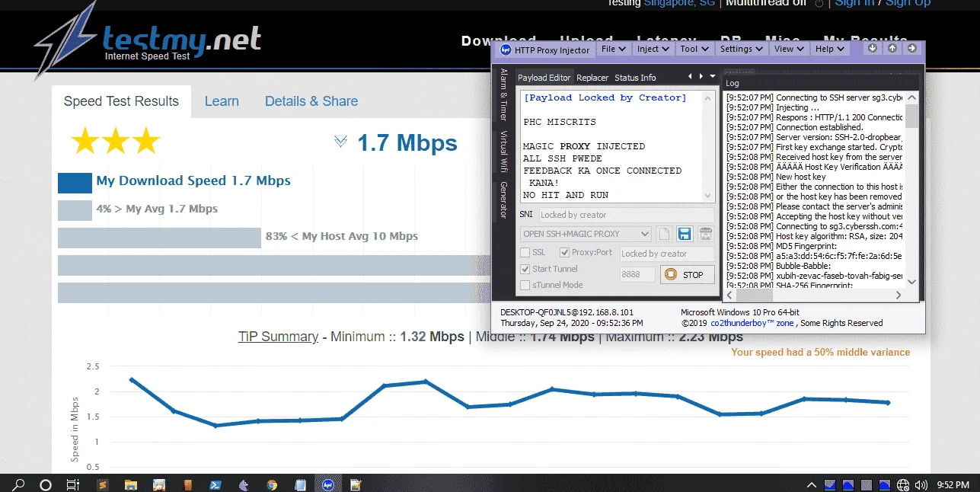Open Google Chrome from taskbar
980x492 pixels.
(x=272, y=484)
